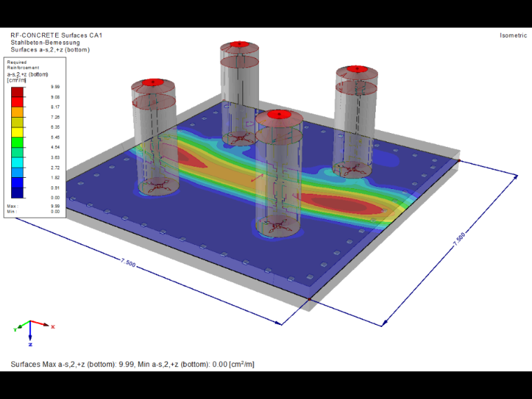Click the 'Max :' row in legend
The width and height of the screenshot is (532, 399).
34,206
